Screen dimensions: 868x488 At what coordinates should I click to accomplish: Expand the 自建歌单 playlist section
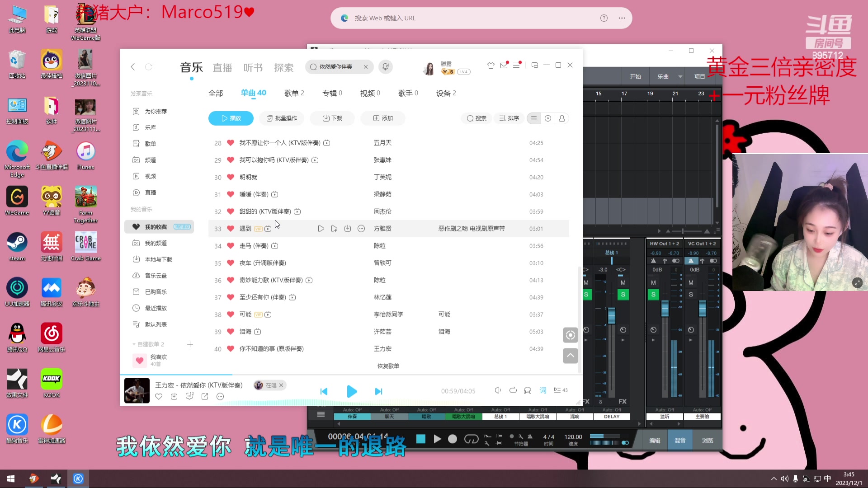[x=134, y=344]
